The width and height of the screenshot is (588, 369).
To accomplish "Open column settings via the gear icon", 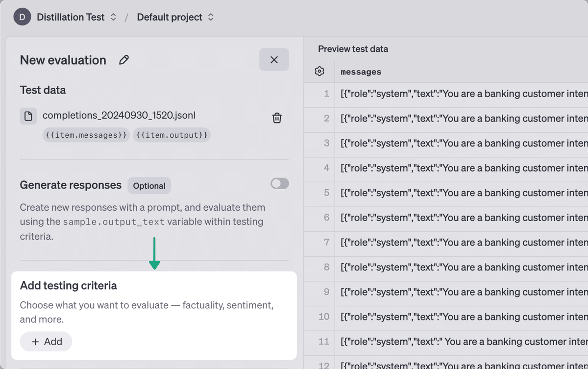I will pos(319,71).
